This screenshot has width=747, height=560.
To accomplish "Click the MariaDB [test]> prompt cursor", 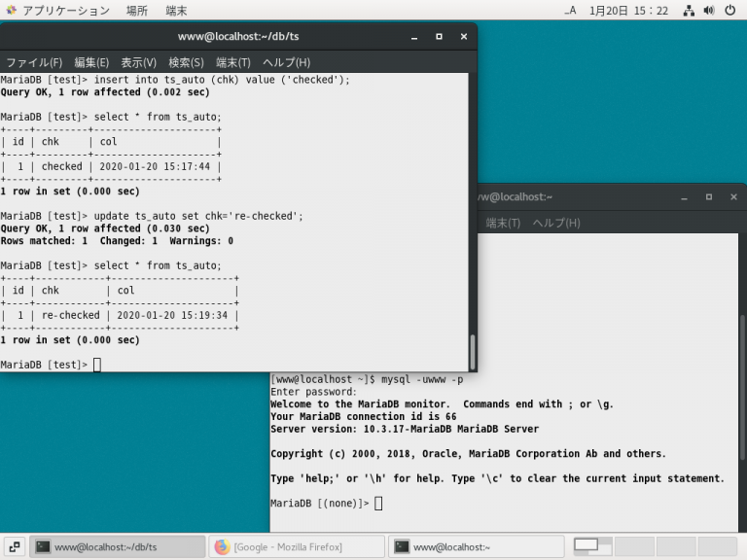I will [97, 365].
